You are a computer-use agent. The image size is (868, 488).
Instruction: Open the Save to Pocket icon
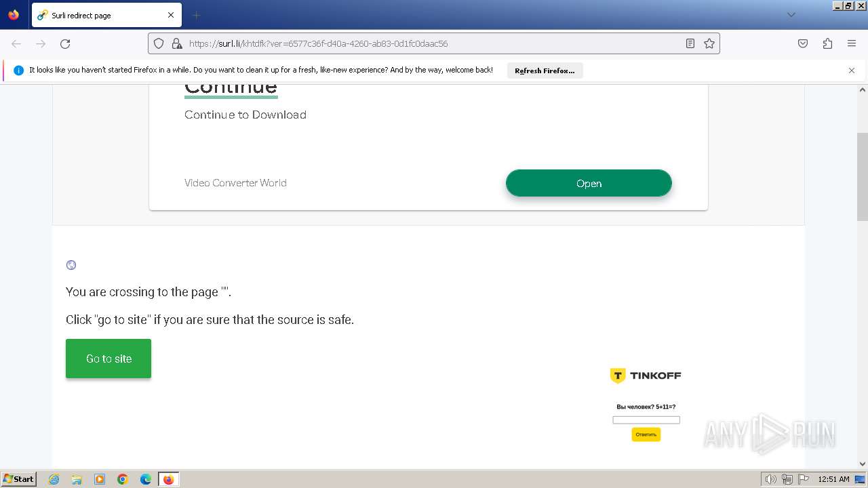803,43
